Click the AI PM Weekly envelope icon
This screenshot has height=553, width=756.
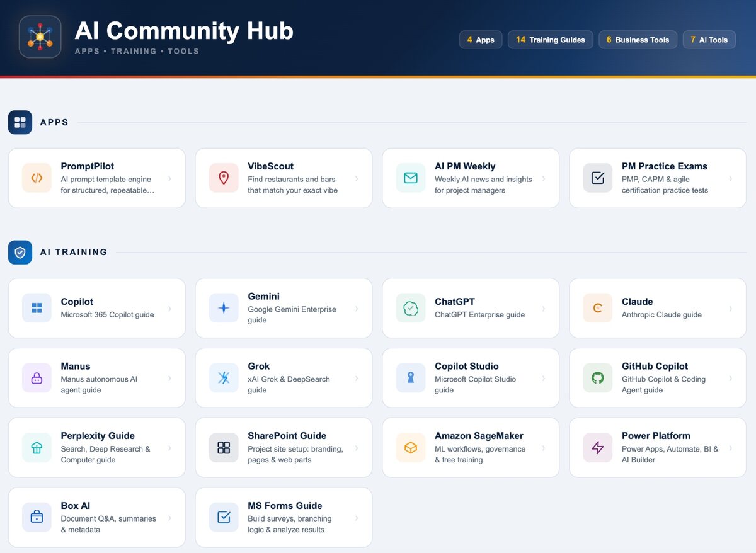pyautogui.click(x=411, y=178)
